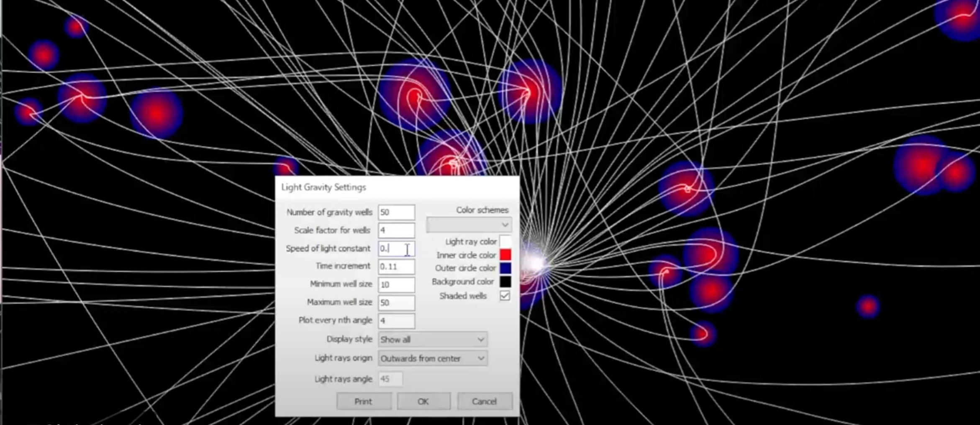Pick the black Background color swatch

[x=505, y=282]
